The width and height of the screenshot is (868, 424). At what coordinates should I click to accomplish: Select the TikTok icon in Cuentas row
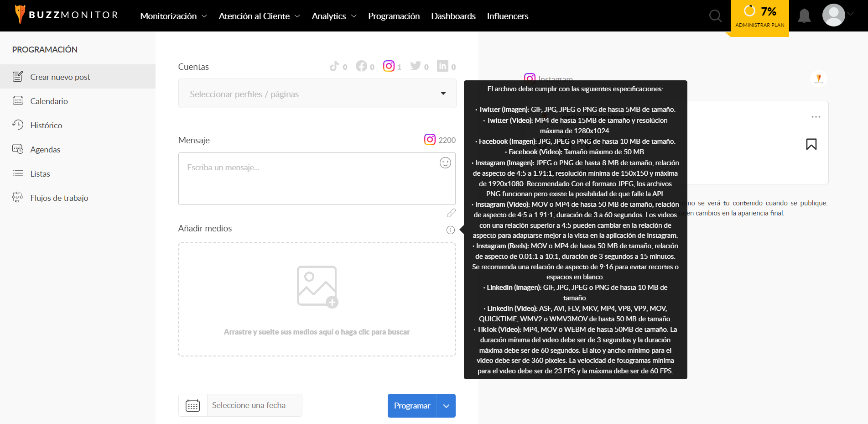tap(334, 66)
